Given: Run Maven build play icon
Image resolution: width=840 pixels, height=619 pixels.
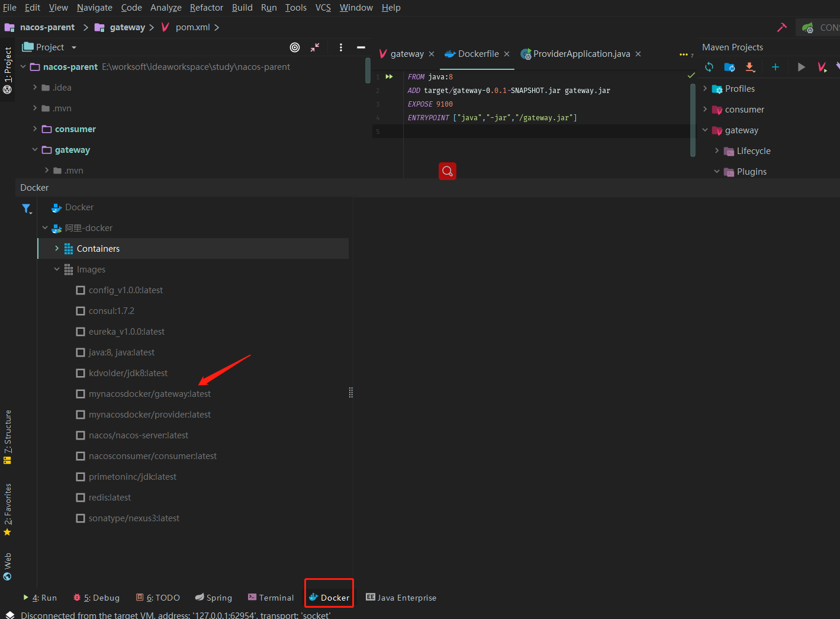Looking at the screenshot, I should point(801,67).
